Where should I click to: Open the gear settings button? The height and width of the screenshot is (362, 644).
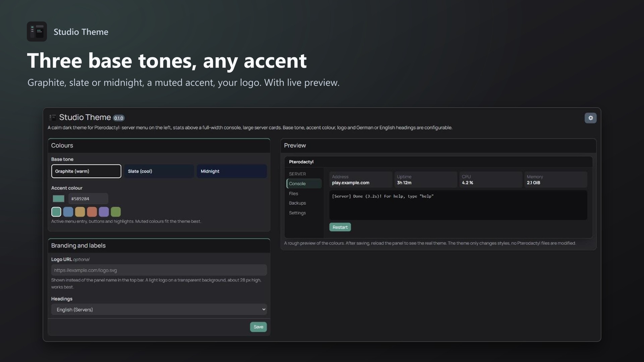pos(590,118)
